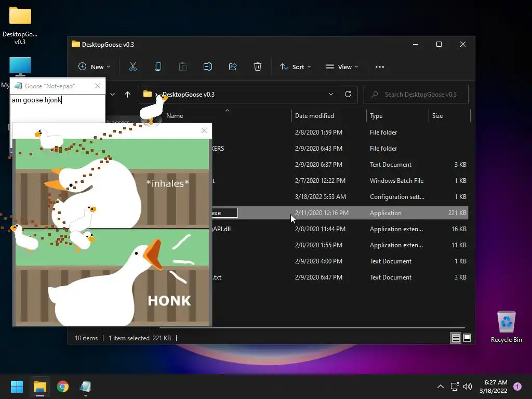Screen dimensions: 532x399
Task: Launch Google Chrome from the taskbar
Action: 63,387
